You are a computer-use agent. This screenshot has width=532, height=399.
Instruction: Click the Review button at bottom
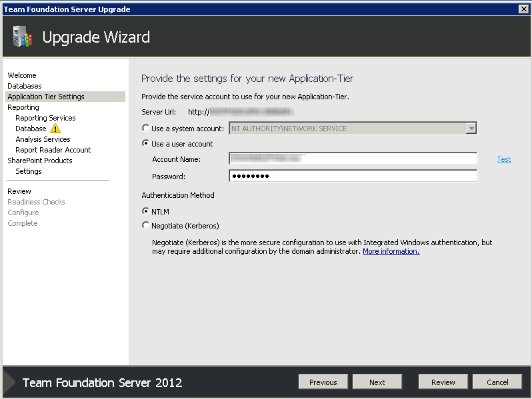(443, 382)
